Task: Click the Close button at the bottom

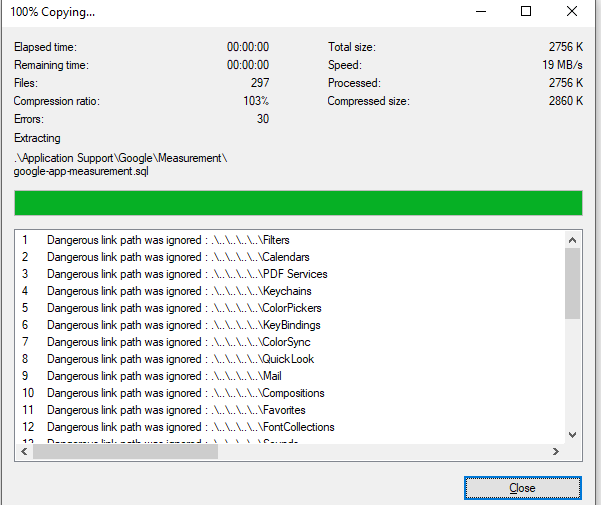Action: [x=521, y=488]
